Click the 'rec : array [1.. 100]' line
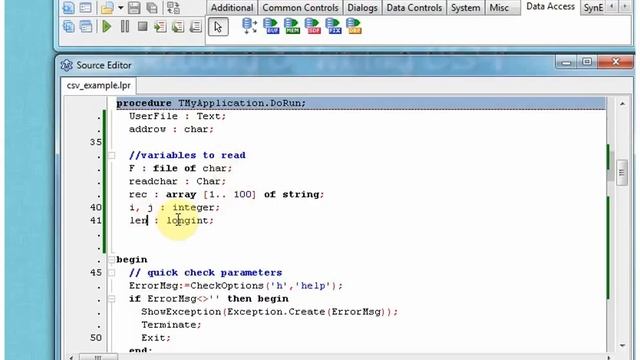The height and width of the screenshot is (360, 640). 227,194
